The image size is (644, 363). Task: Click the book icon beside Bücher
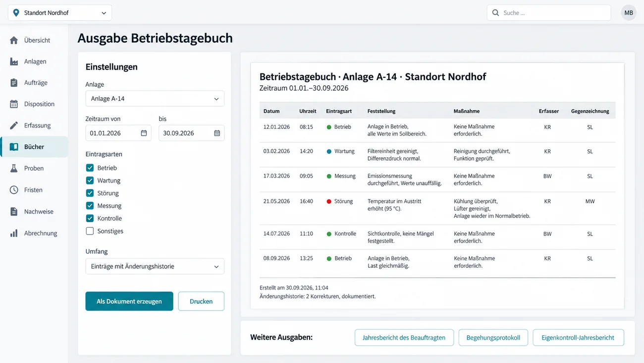tap(14, 147)
